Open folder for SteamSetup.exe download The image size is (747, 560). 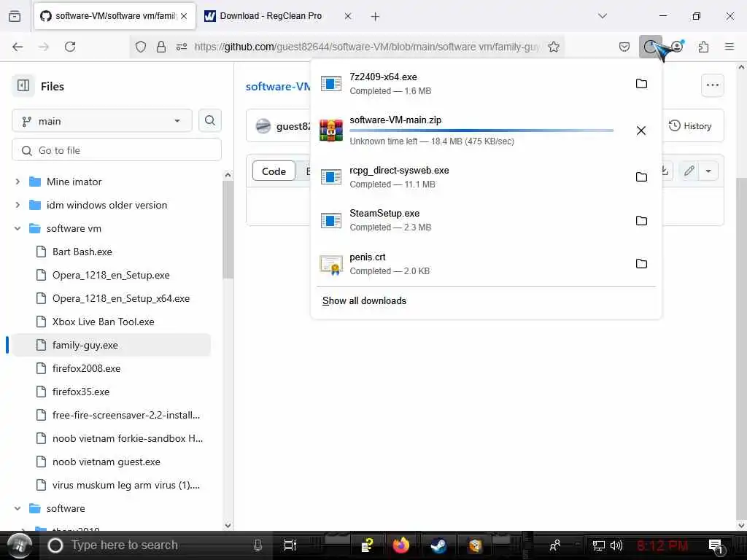641,220
